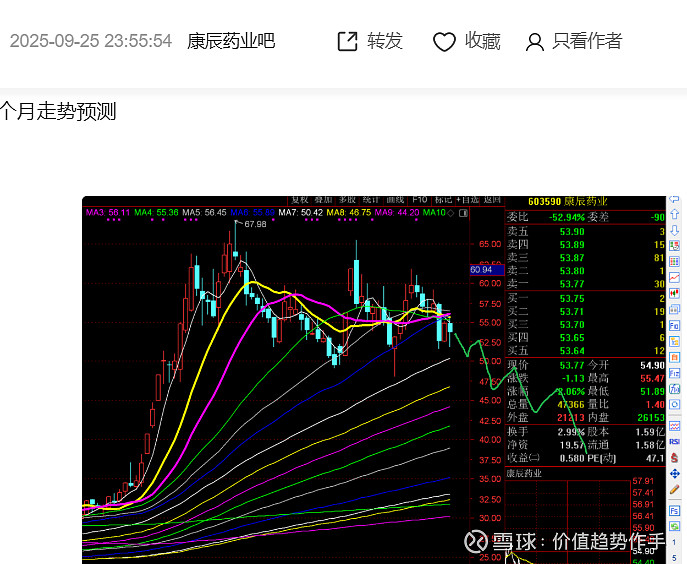
Task: Click the Fiz icon in sidebar
Action: [x=674, y=373]
